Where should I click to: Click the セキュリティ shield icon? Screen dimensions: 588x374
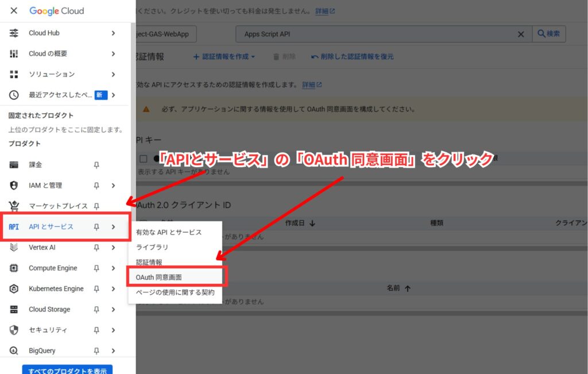pos(14,330)
